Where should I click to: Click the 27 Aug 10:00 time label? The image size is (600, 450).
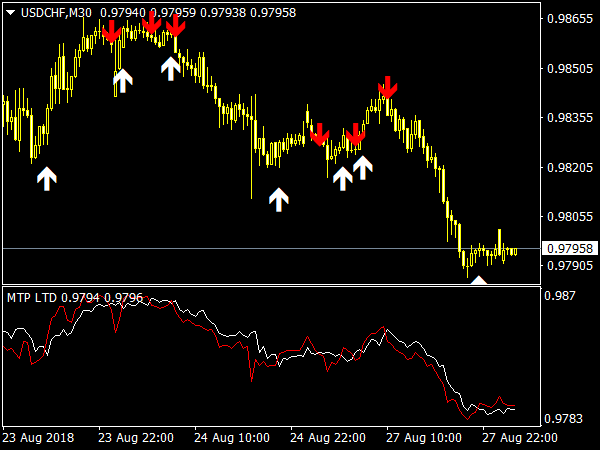click(424, 437)
